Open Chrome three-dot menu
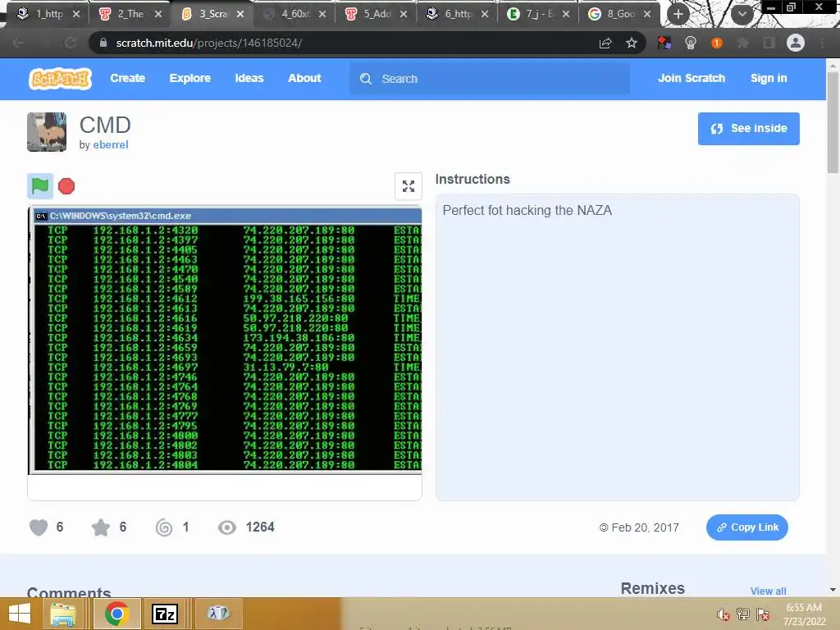This screenshot has height=630, width=840. (x=822, y=43)
